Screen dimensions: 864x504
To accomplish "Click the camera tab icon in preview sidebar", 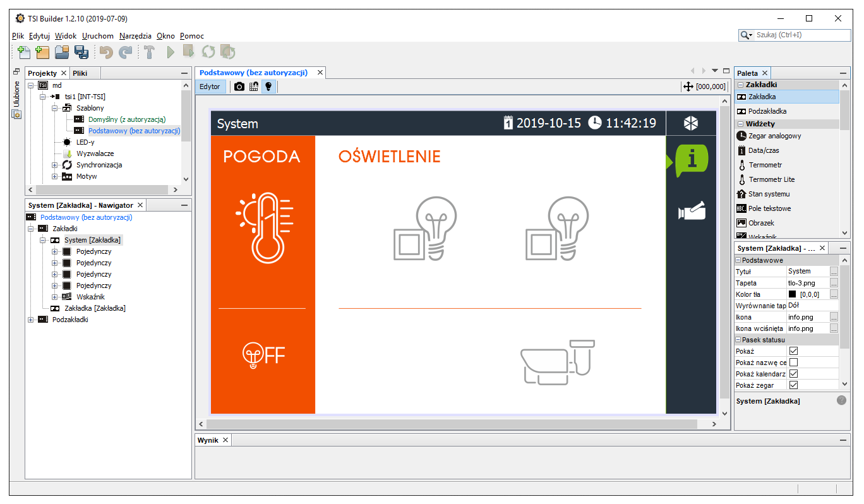I will 691,212.
